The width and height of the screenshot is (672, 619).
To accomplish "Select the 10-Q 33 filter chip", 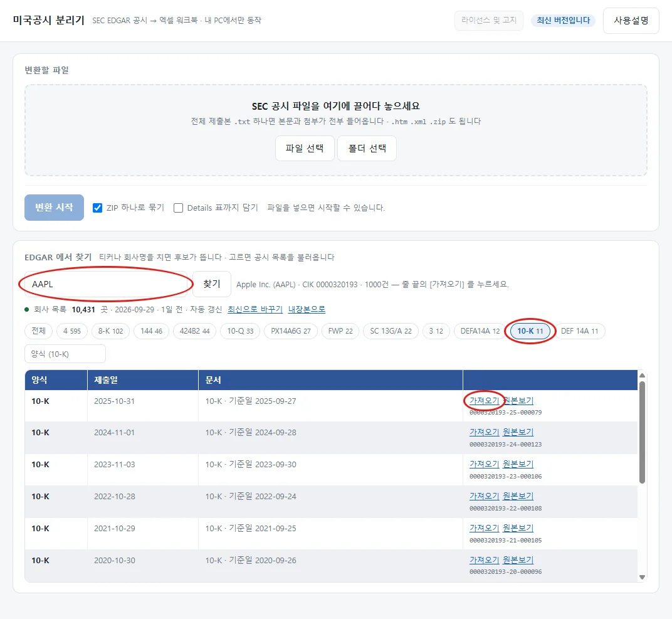I will tap(241, 331).
